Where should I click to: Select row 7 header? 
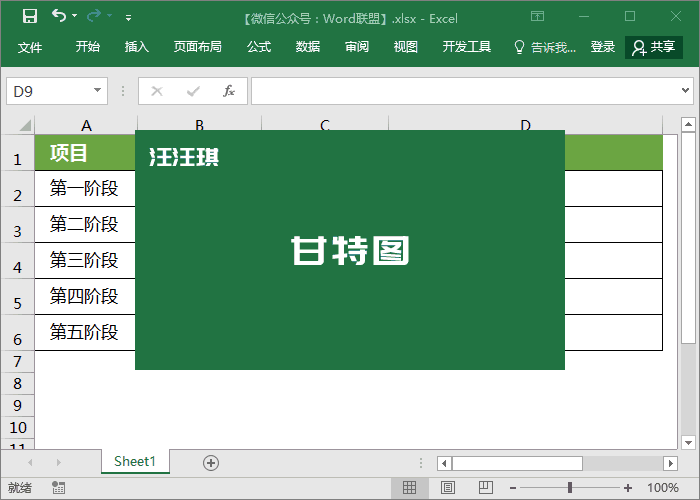(x=17, y=362)
